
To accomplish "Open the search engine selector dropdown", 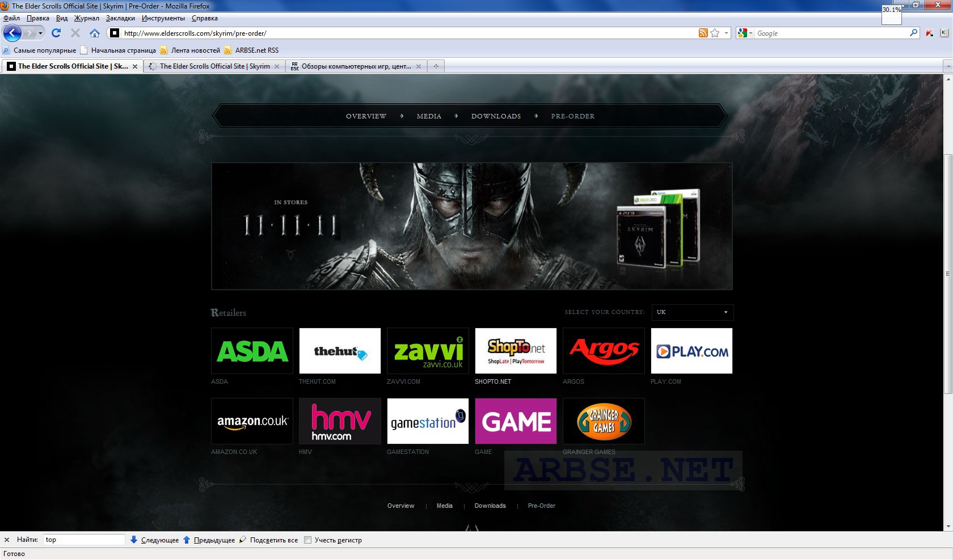I will coord(750,33).
